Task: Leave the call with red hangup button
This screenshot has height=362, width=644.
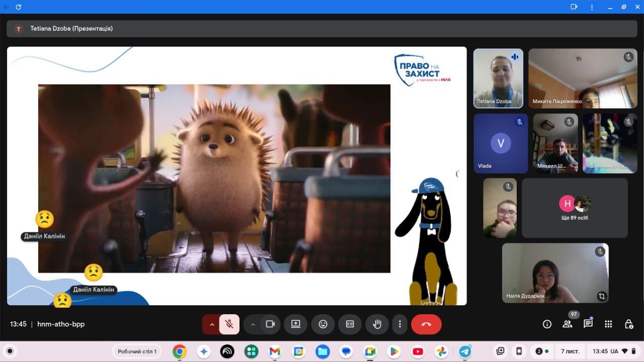Action: 426,324
